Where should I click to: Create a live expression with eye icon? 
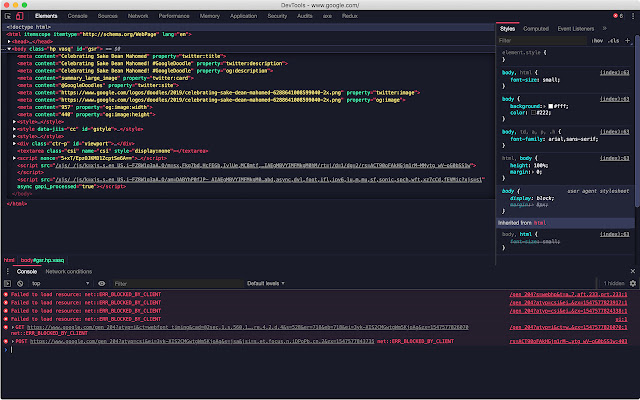pyautogui.click(x=102, y=283)
